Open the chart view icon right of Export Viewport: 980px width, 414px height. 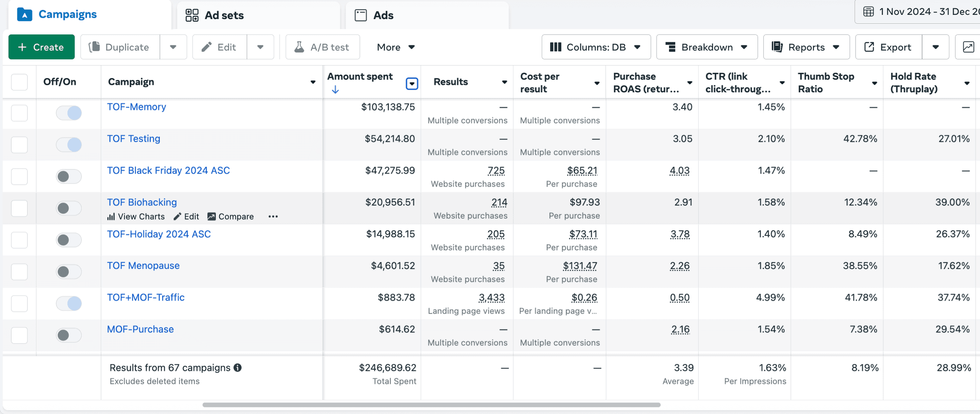pos(968,47)
